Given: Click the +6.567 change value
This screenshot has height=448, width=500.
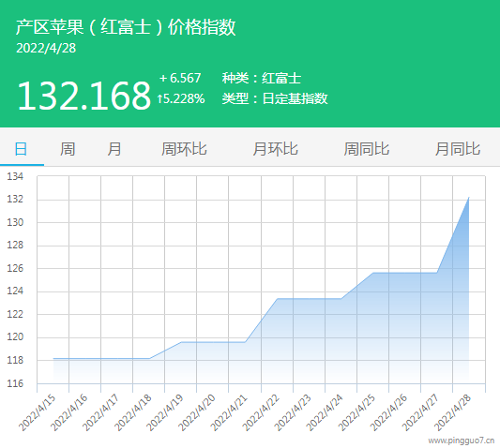Looking at the screenshot, I should (180, 78).
